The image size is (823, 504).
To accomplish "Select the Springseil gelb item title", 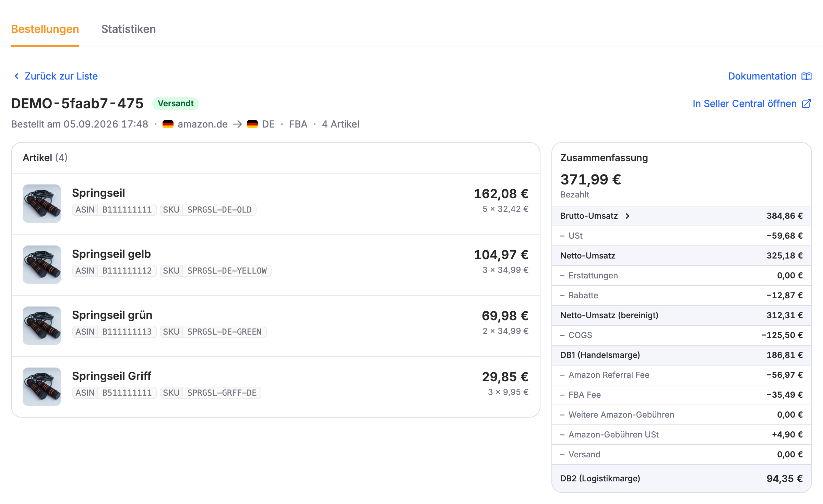I will (x=111, y=254).
